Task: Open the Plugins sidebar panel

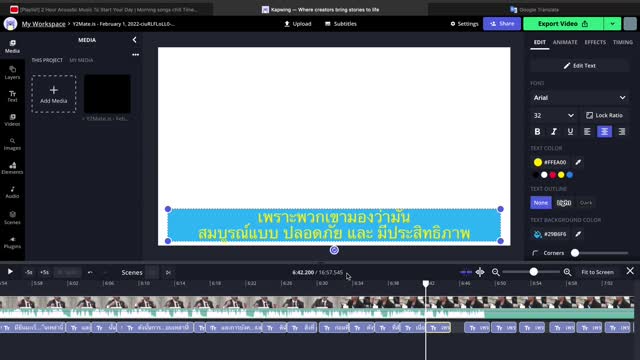Action: pyautogui.click(x=12, y=242)
